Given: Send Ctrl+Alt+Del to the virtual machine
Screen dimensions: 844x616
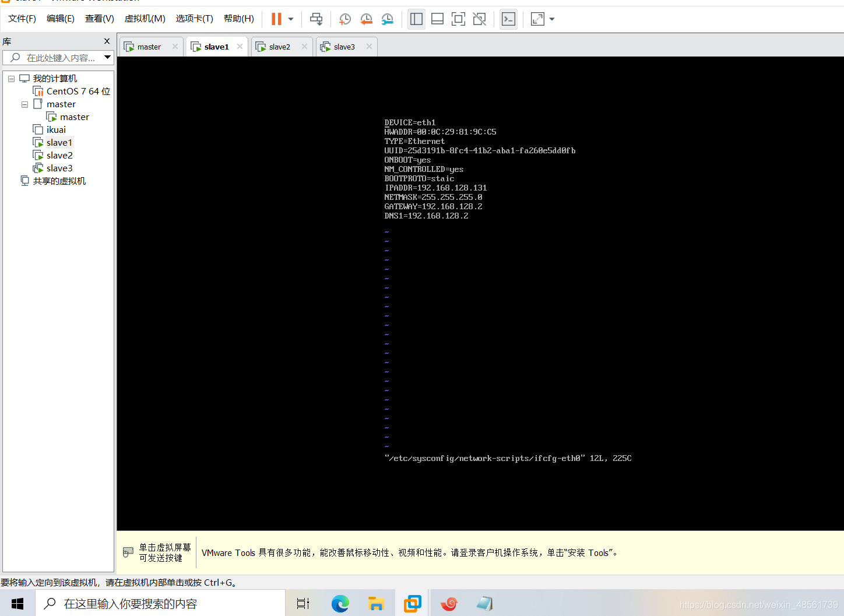Looking at the screenshot, I should coord(316,19).
